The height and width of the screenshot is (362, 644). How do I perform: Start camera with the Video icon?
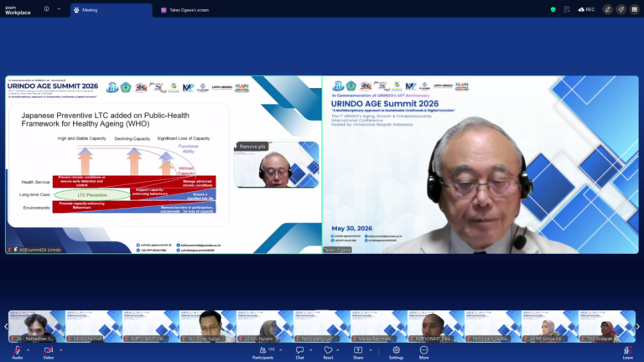49,352
